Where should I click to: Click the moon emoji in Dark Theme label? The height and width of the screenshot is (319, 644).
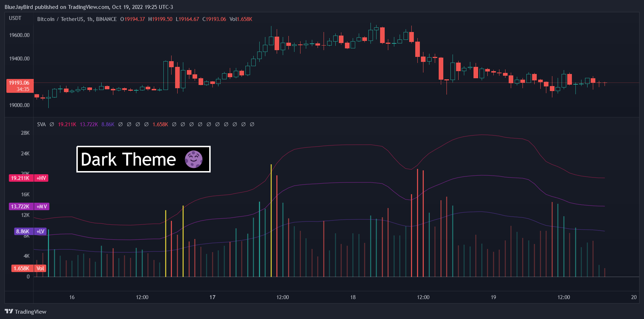pos(194,159)
